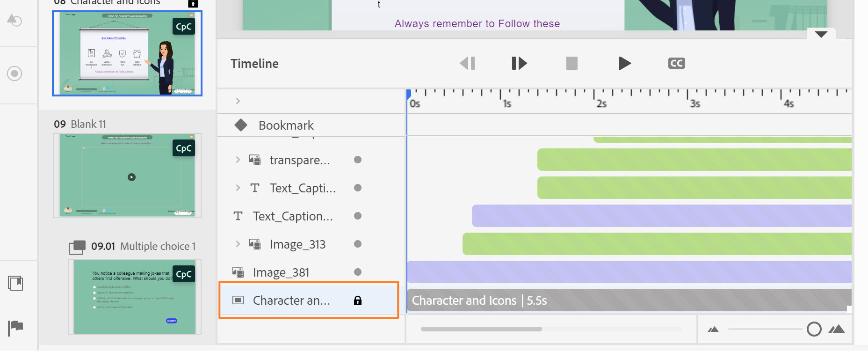Collapse the timeline panel with arrow

pyautogui.click(x=821, y=34)
